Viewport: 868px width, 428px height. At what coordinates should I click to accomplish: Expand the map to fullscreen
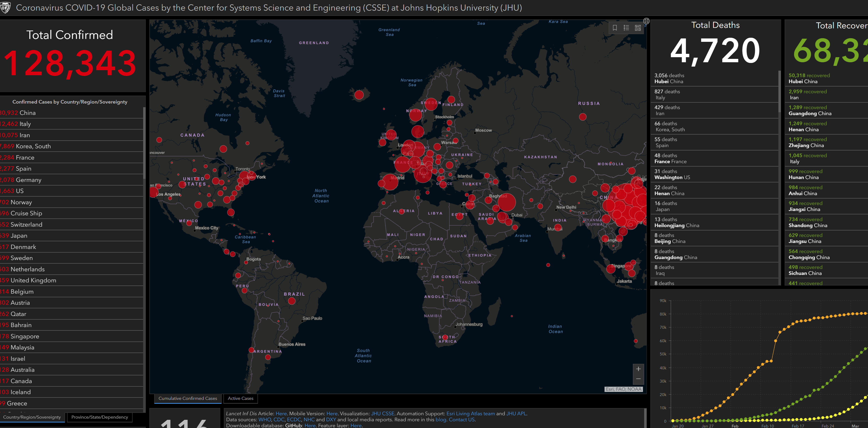(x=646, y=21)
